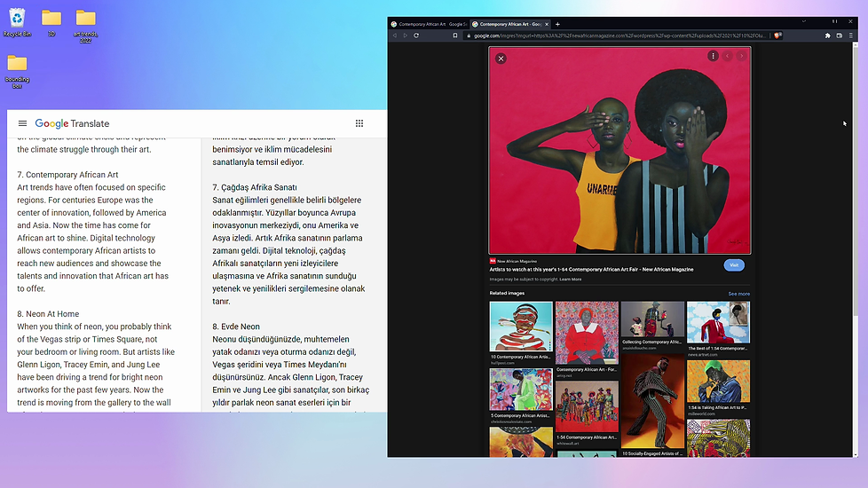Open the '1:54 is Taking African Art' thumbnail
Viewport: 868px width, 488px height.
(x=718, y=382)
